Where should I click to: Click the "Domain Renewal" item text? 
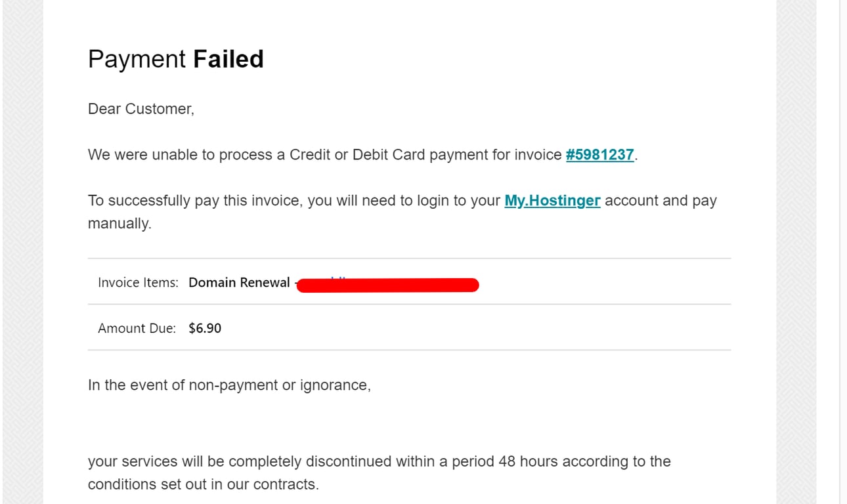(239, 283)
